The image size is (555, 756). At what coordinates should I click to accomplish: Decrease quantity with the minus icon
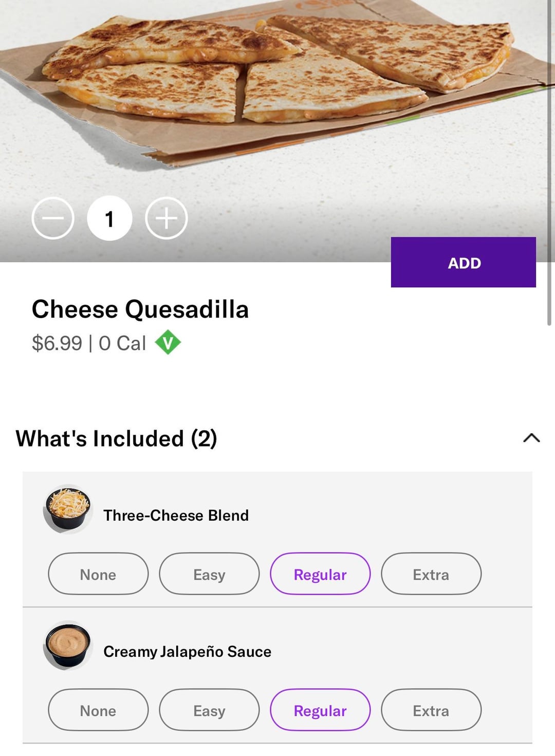[53, 218]
